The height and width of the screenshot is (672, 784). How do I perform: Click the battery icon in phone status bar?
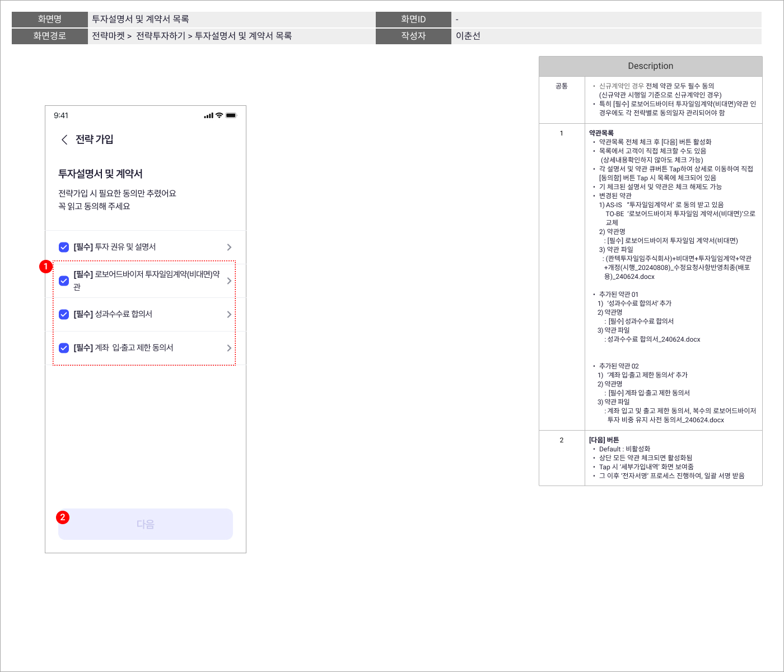click(231, 115)
